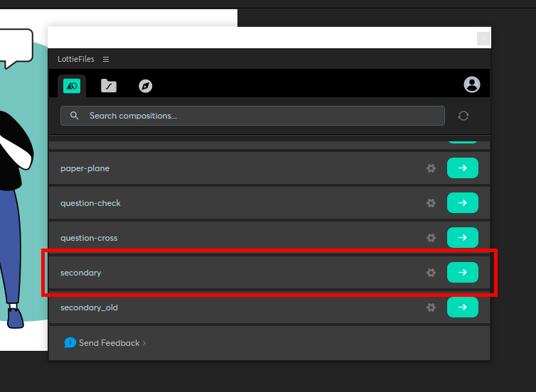536x392 pixels.
Task: Open the Discover compass tab
Action: pos(145,86)
